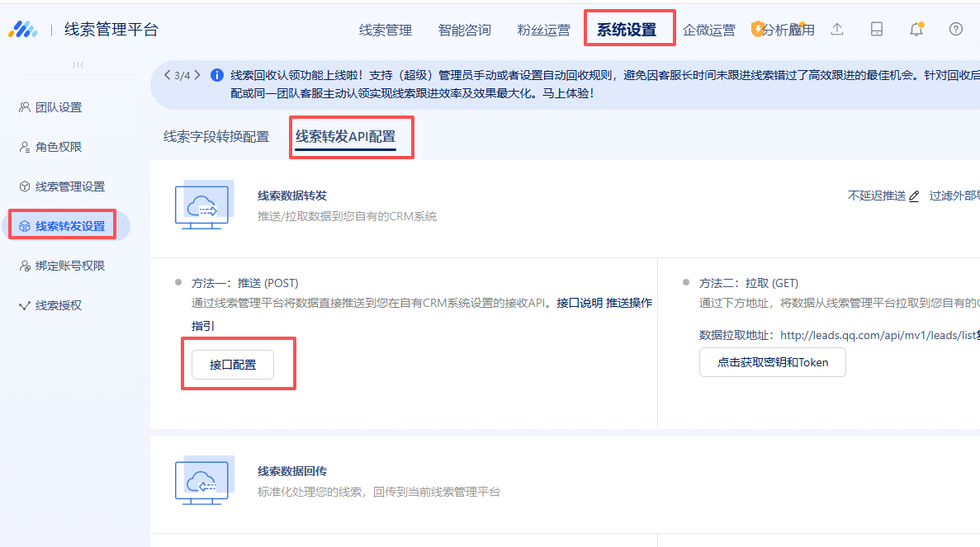Go to next announcement with right chevron
980x547 pixels.
(197, 75)
